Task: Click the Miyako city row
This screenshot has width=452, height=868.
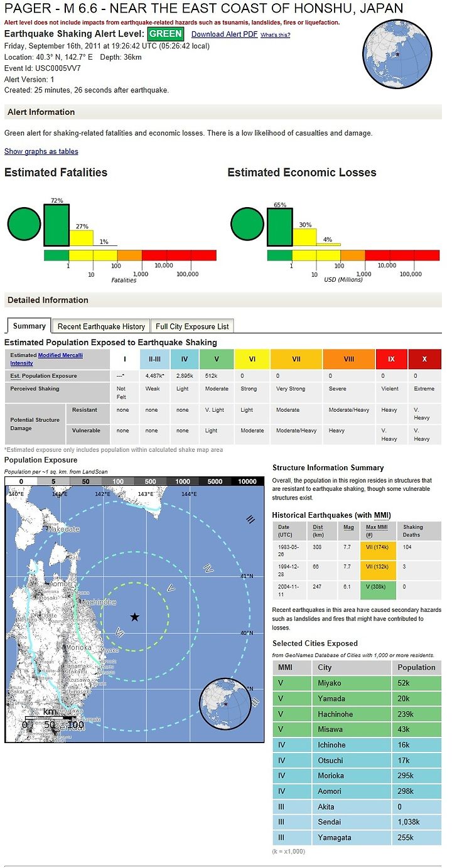Action: [x=357, y=683]
